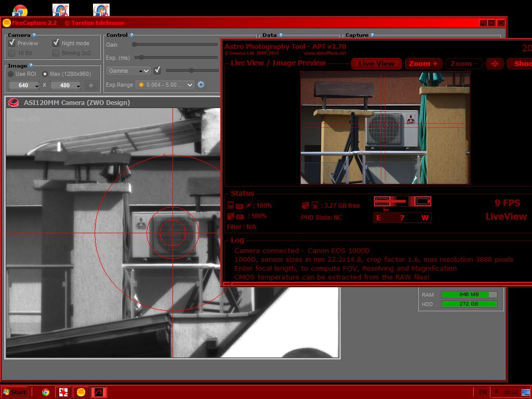The image size is (532, 399).
Task: Uncheck the checkbox next to Gamma
Action: coord(157,71)
